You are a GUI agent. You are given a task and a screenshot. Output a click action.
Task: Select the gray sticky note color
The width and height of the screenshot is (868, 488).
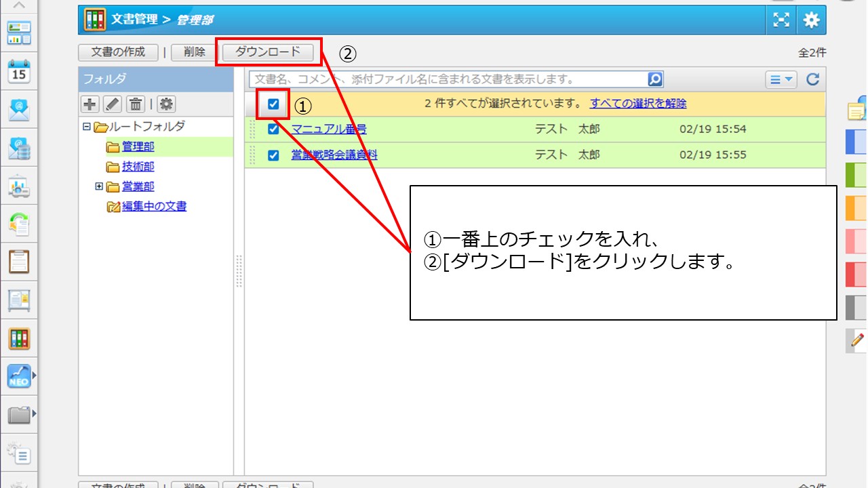point(857,308)
